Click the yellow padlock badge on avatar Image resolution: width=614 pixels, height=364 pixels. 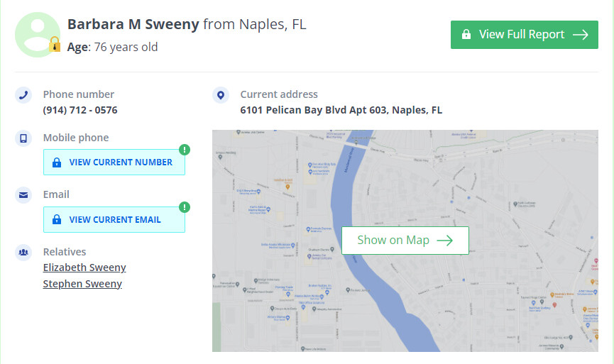click(55, 44)
